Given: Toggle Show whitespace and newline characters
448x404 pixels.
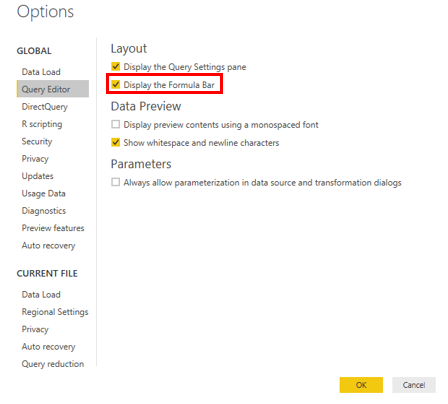Looking at the screenshot, I should tap(116, 142).
